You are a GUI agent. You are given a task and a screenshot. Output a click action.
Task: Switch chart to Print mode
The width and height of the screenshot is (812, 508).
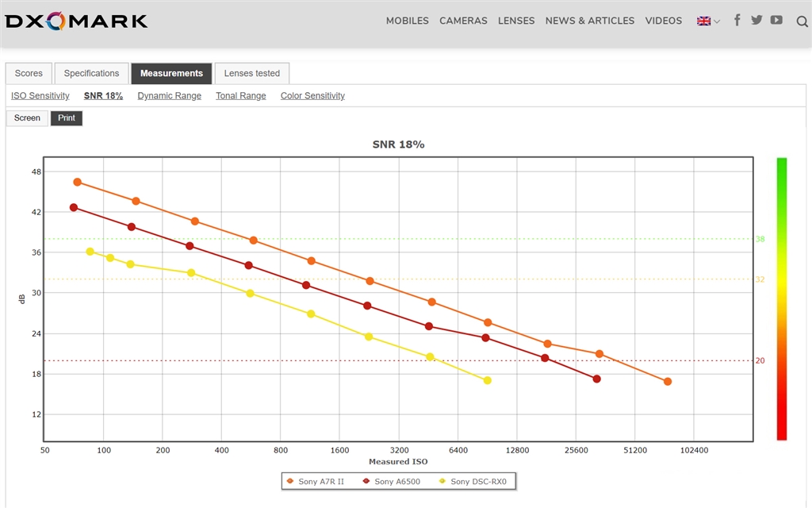tap(67, 118)
